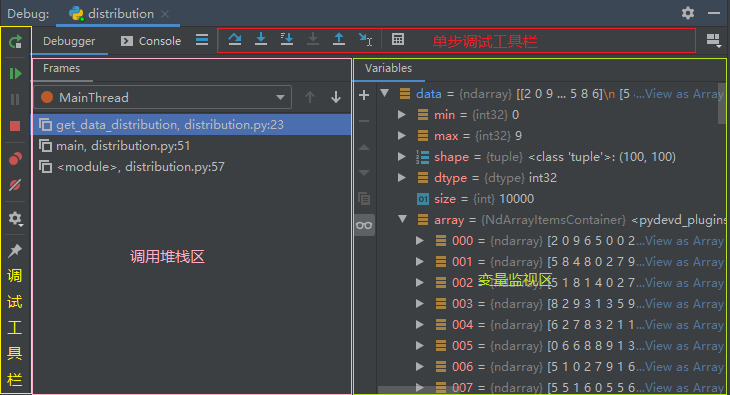
Task: Switch to the Console tab
Action: (151, 41)
